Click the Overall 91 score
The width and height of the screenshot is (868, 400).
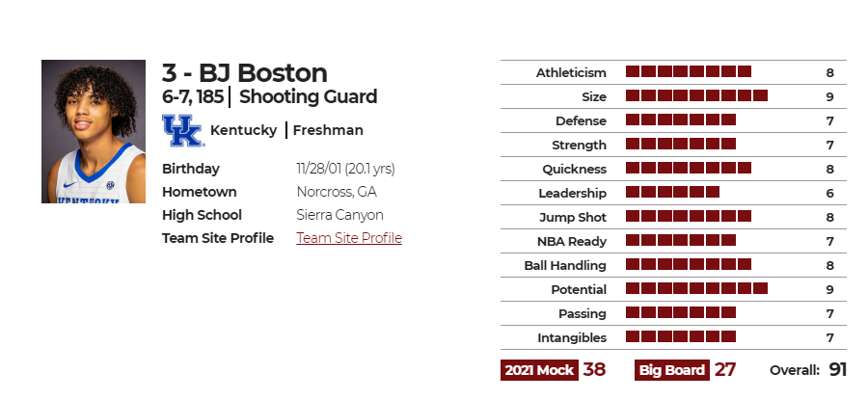[x=808, y=370]
